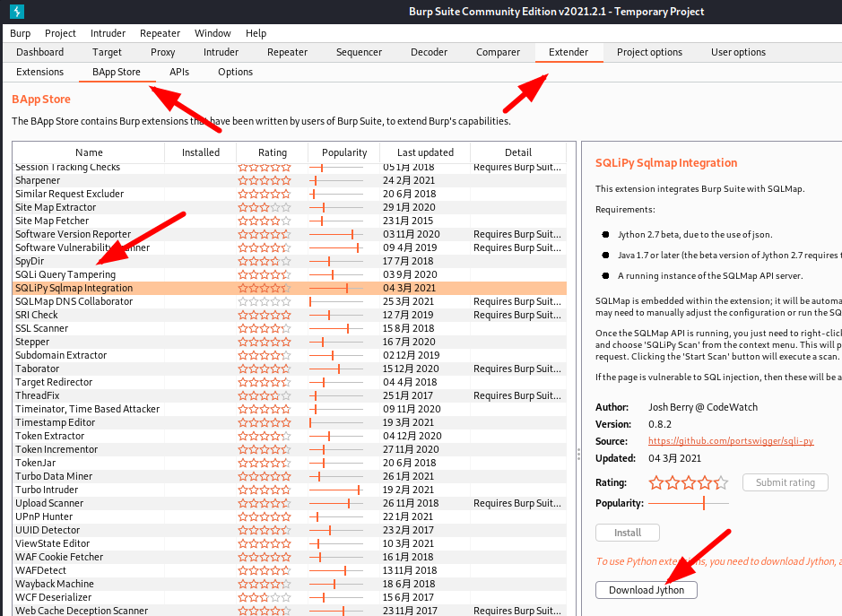Click the Popularity slider in the details panel

click(x=689, y=503)
